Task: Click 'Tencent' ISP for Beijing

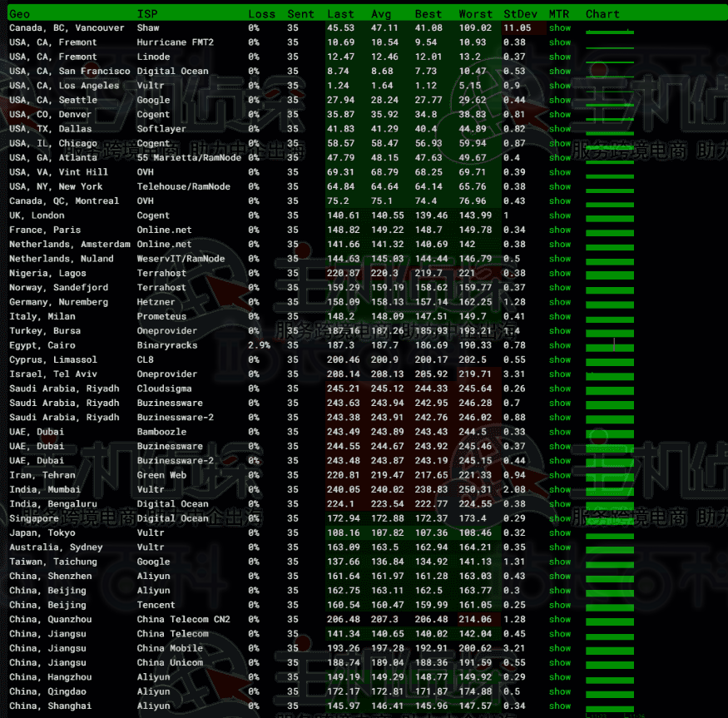Action: click(x=156, y=605)
